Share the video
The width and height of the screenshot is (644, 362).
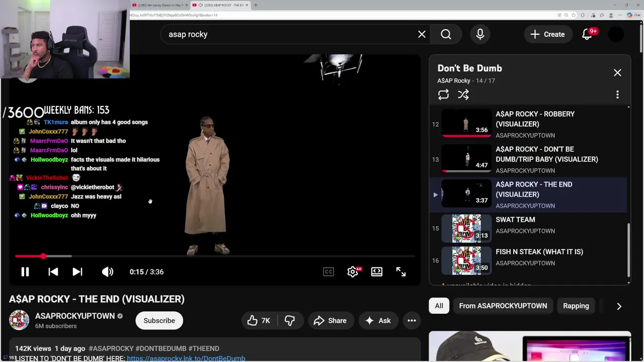click(x=330, y=321)
